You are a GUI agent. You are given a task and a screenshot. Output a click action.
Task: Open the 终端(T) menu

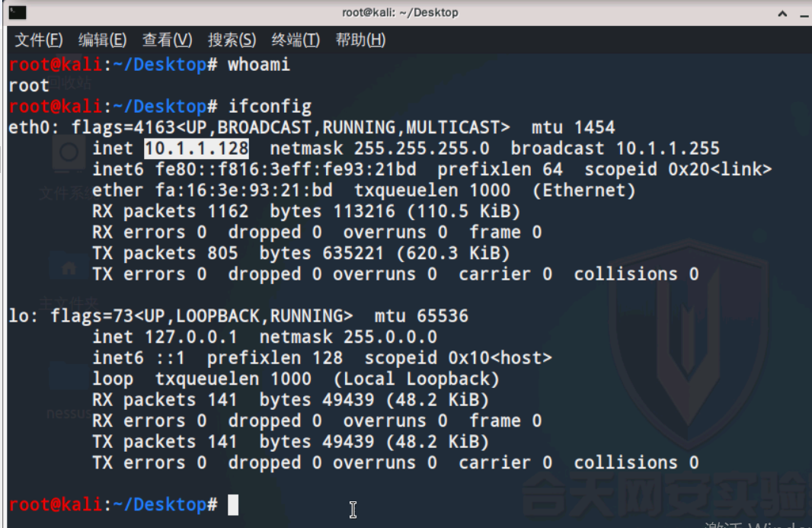point(296,40)
